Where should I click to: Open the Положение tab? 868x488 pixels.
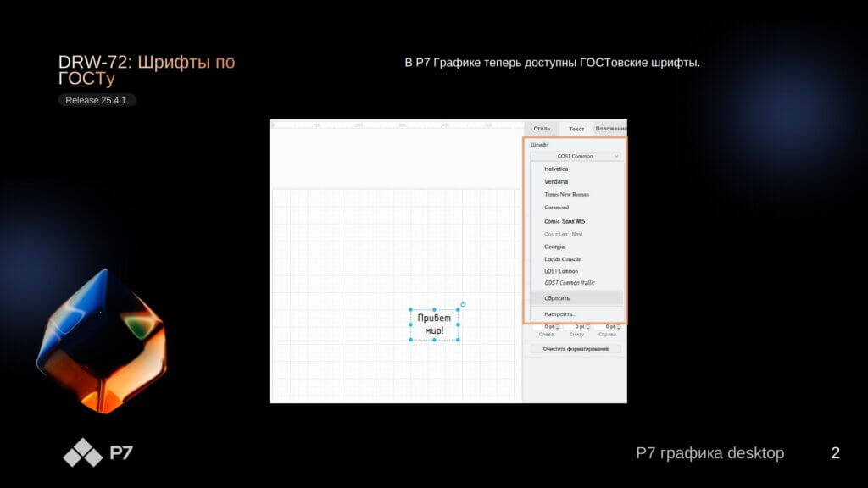click(x=610, y=129)
